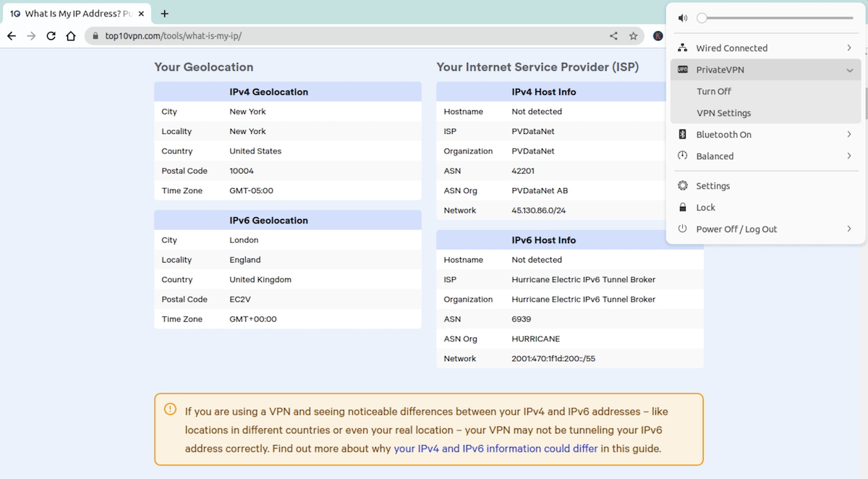Click the Balanced power mode icon
The image size is (868, 479).
[682, 156]
